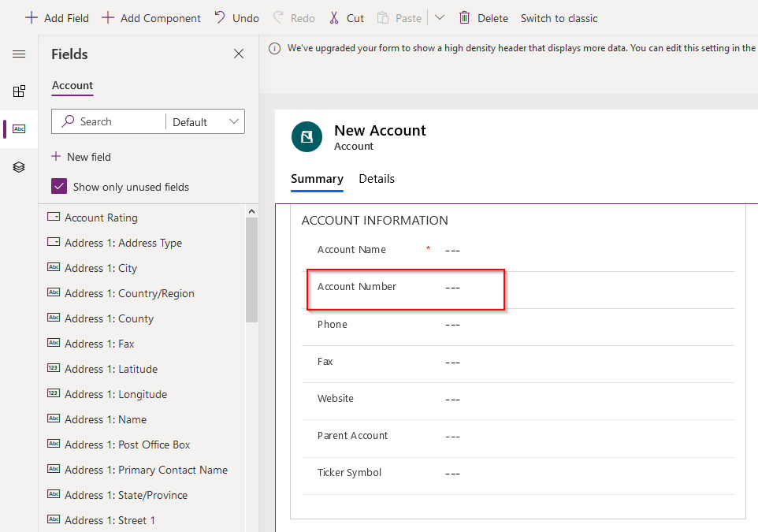Close the Fields pane

[239, 54]
